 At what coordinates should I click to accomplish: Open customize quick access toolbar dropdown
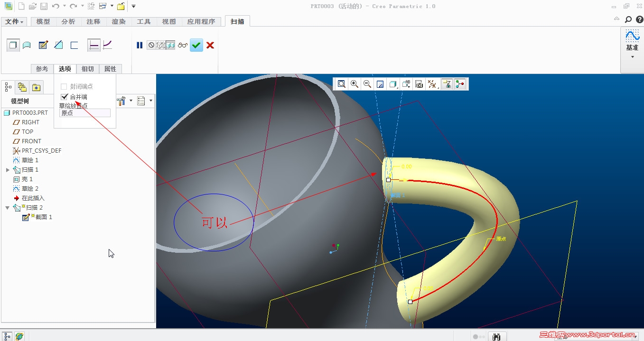(x=133, y=6)
